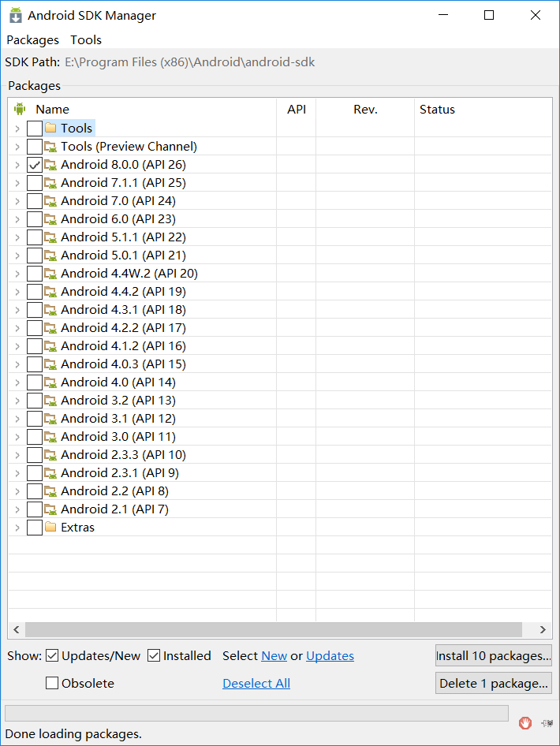Click the Tools (Preview Channel) folder icon
Image resolution: width=560 pixels, height=746 pixels.
point(50,146)
